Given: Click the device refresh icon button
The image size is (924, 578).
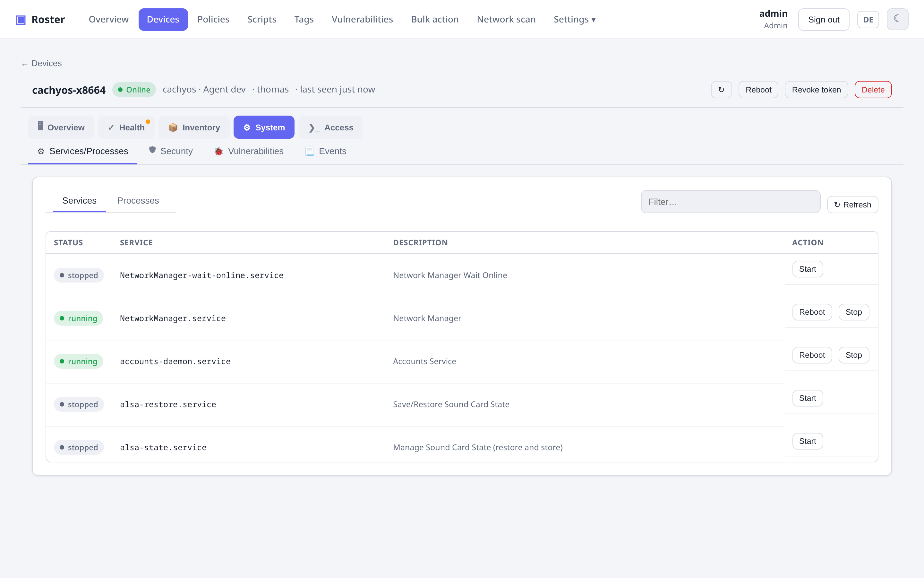Looking at the screenshot, I should pos(721,90).
